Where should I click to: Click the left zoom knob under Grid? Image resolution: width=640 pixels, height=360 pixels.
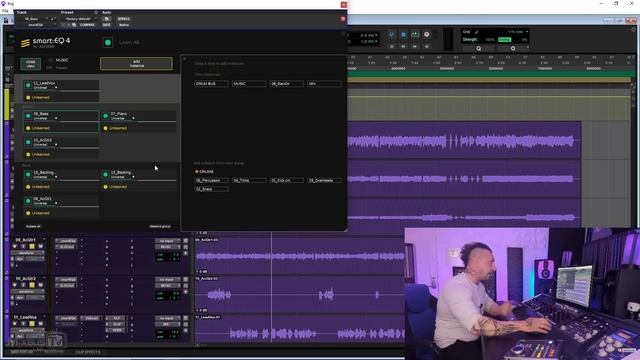coord(478,49)
